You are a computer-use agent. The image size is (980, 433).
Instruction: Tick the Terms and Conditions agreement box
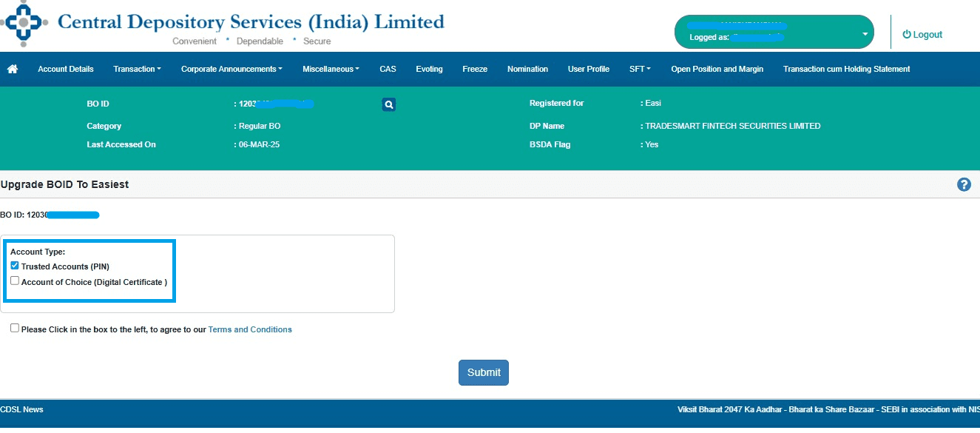pyautogui.click(x=15, y=328)
